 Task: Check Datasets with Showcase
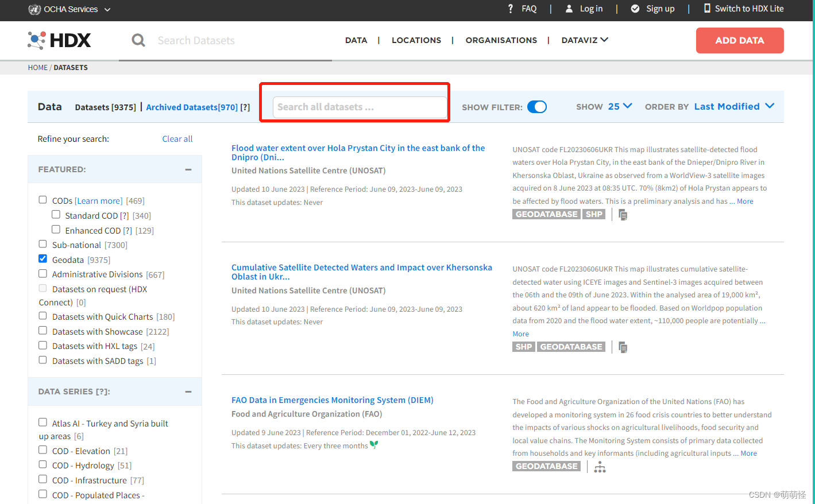click(43, 331)
